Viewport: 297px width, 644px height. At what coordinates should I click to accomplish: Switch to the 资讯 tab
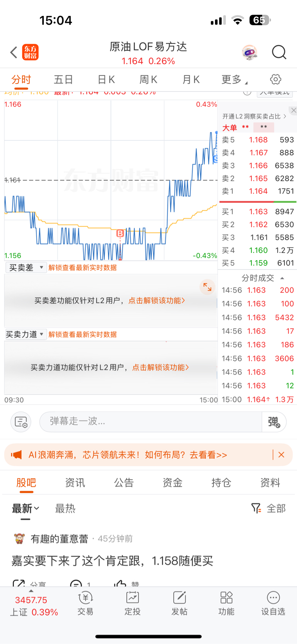[75, 483]
